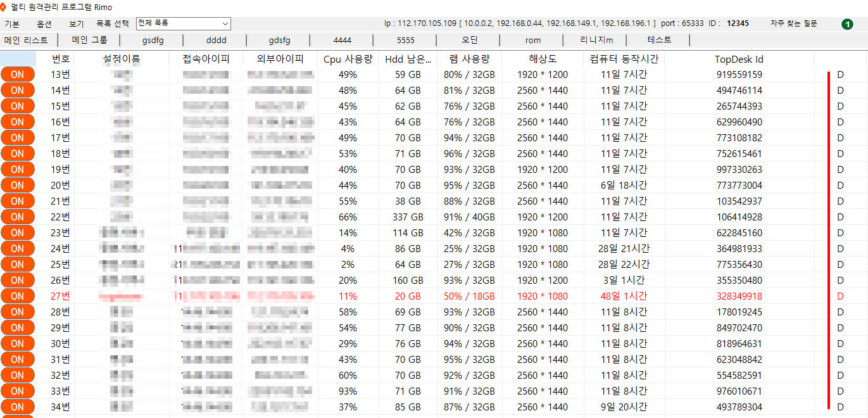The image size is (868, 418).
Task: Click the 93% CPU usage in row 33번
Action: click(x=348, y=391)
